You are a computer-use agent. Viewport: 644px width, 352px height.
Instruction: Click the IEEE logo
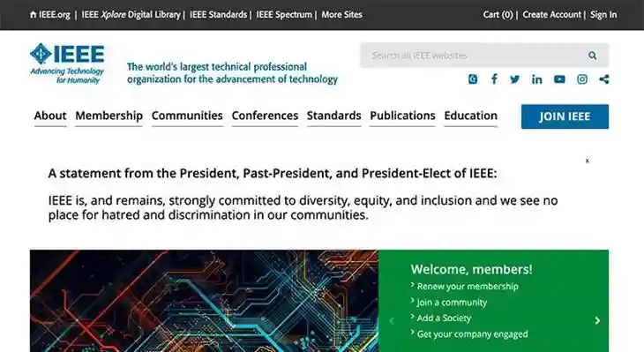67,64
